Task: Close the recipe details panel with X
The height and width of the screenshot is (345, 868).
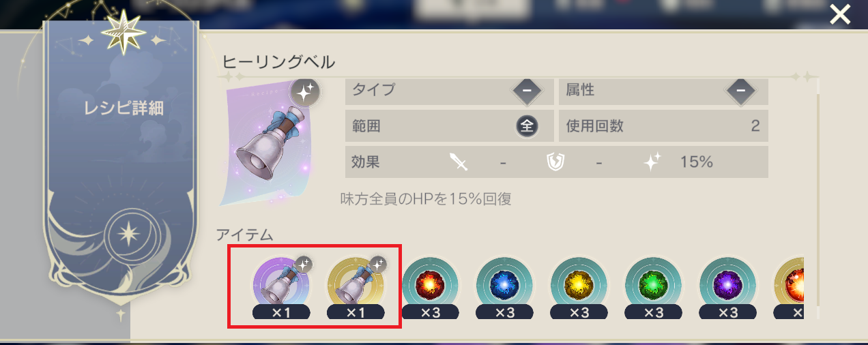Action: (840, 14)
